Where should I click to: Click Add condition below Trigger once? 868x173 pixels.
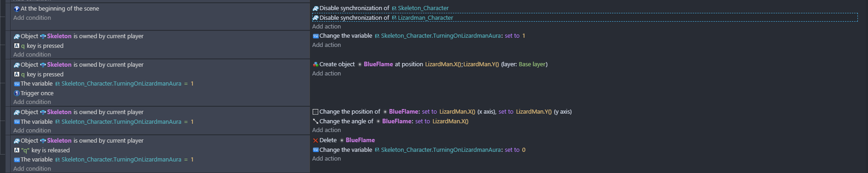tap(32, 102)
